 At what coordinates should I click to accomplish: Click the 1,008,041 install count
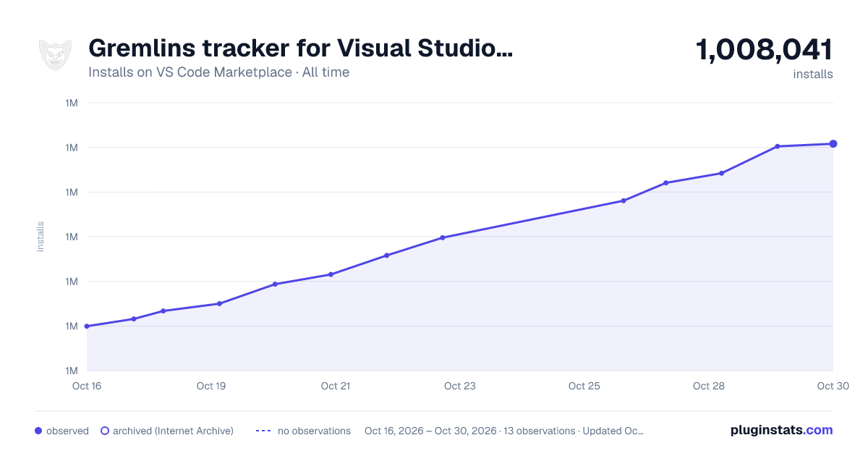[x=765, y=50]
